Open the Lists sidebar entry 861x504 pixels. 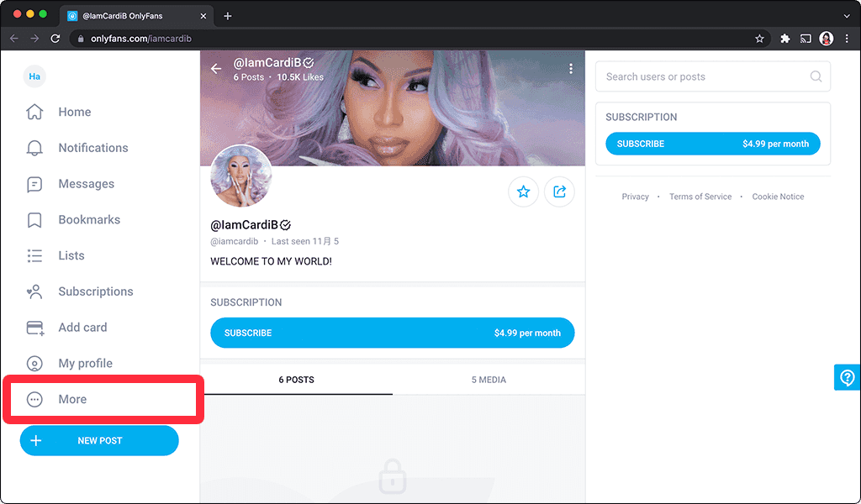click(x=71, y=255)
